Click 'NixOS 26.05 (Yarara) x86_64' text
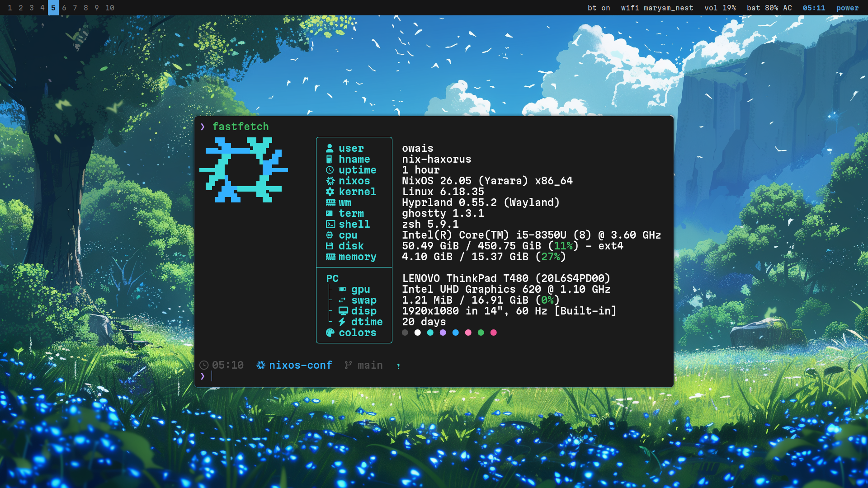Viewport: 868px width, 488px height. 487,181
